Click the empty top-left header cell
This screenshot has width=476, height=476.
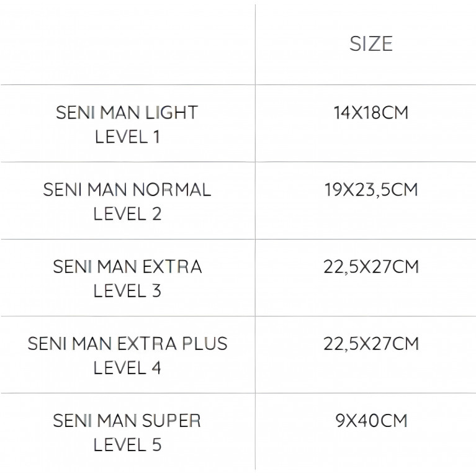tap(127, 43)
